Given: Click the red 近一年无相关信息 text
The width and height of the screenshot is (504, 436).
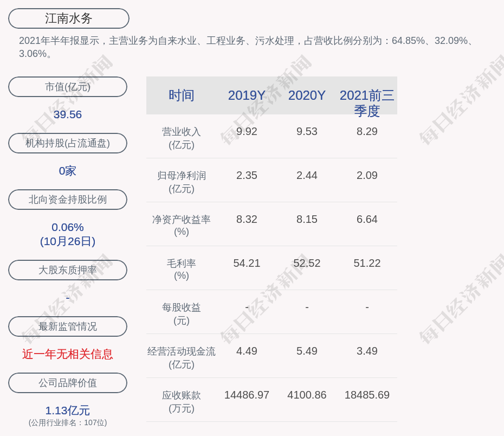Looking at the screenshot, I should (x=68, y=354).
